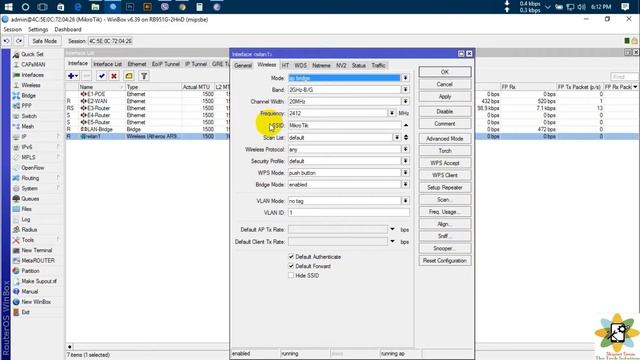The height and width of the screenshot is (360, 640).
Task: Open Make Supout.rif entry
Action: click(39, 281)
